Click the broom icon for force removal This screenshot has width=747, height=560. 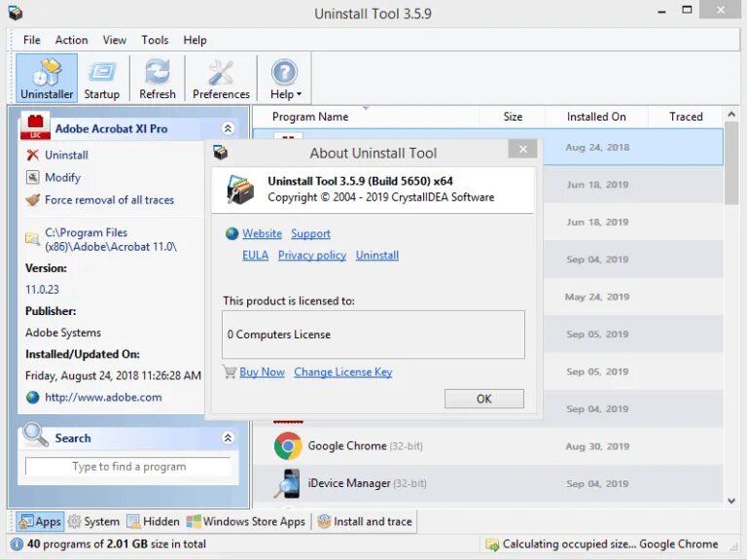point(32,199)
